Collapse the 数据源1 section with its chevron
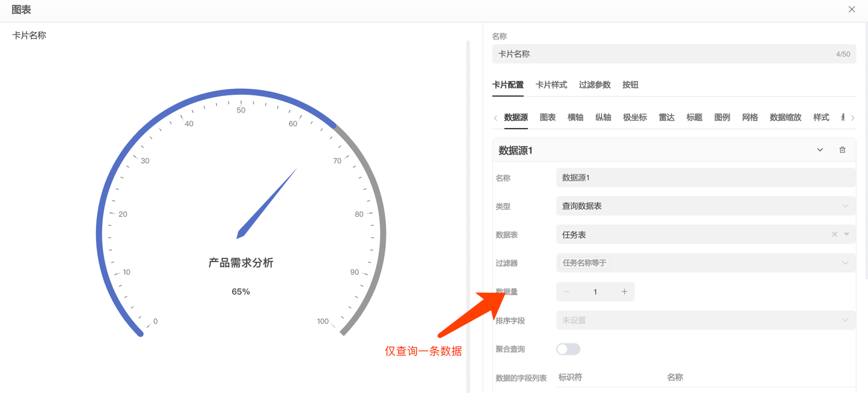This screenshot has width=868, height=393. tap(820, 149)
